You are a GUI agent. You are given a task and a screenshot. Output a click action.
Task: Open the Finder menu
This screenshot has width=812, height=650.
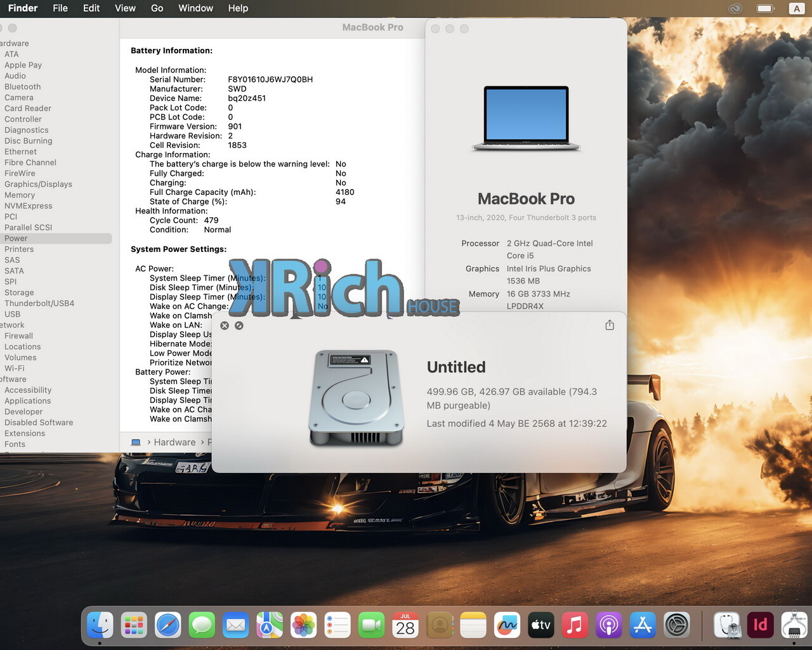pyautogui.click(x=23, y=8)
